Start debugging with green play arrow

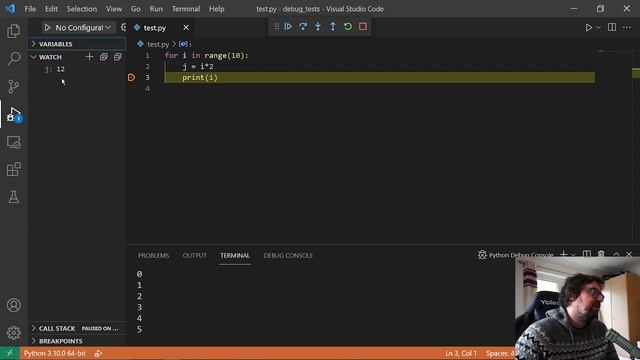(x=47, y=27)
